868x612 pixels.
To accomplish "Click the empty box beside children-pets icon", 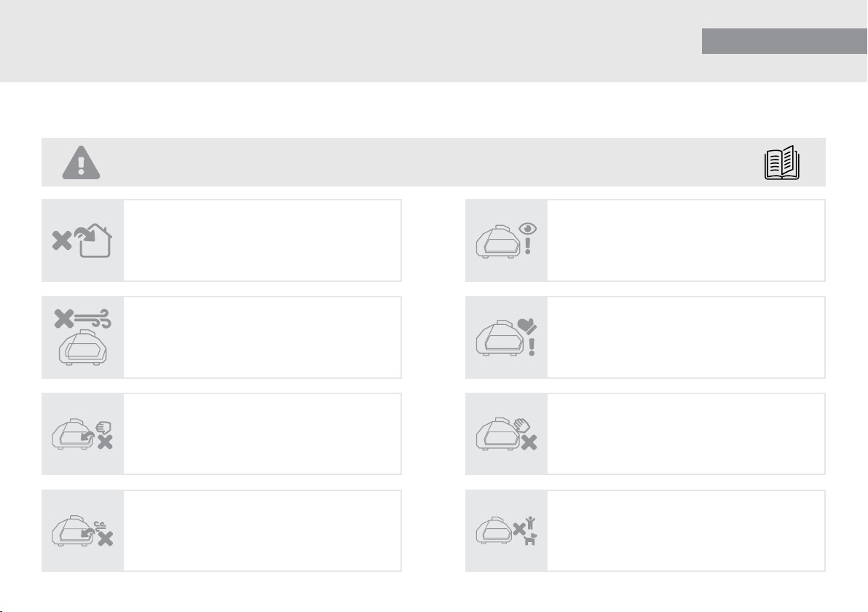I will point(687,530).
